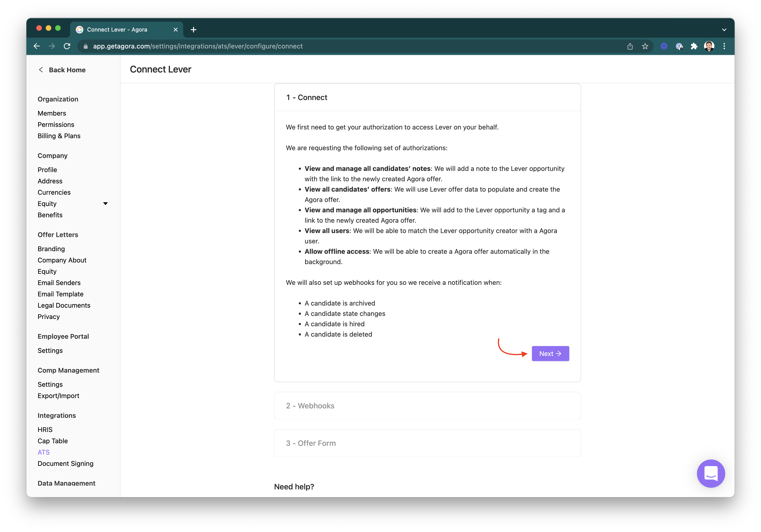Click the Back Home link

[67, 70]
